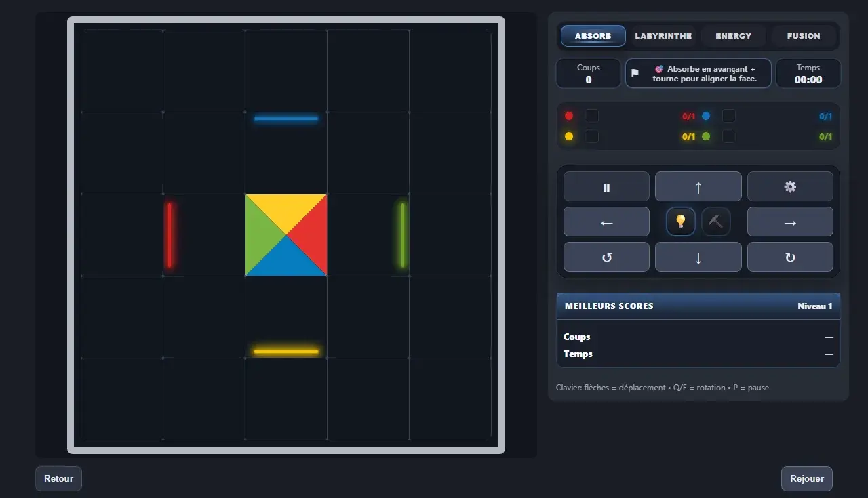Click the red bar on the board
868x498 pixels.
coord(170,235)
